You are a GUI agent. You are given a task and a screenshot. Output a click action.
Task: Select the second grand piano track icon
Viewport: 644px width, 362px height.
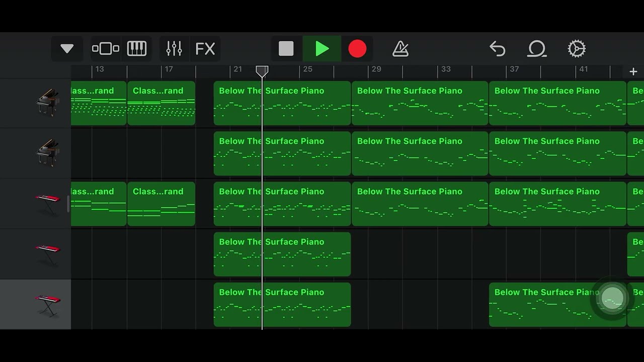(x=48, y=152)
